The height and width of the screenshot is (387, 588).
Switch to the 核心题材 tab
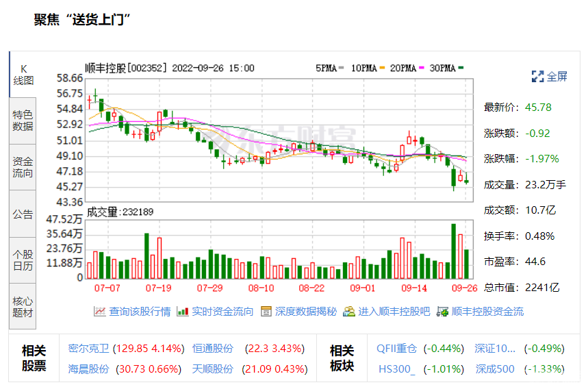click(x=23, y=307)
